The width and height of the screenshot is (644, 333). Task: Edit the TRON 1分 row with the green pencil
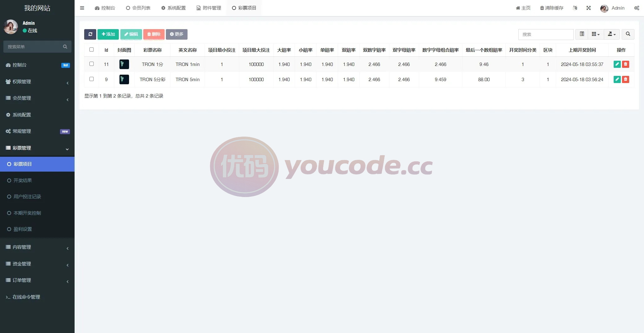click(617, 64)
